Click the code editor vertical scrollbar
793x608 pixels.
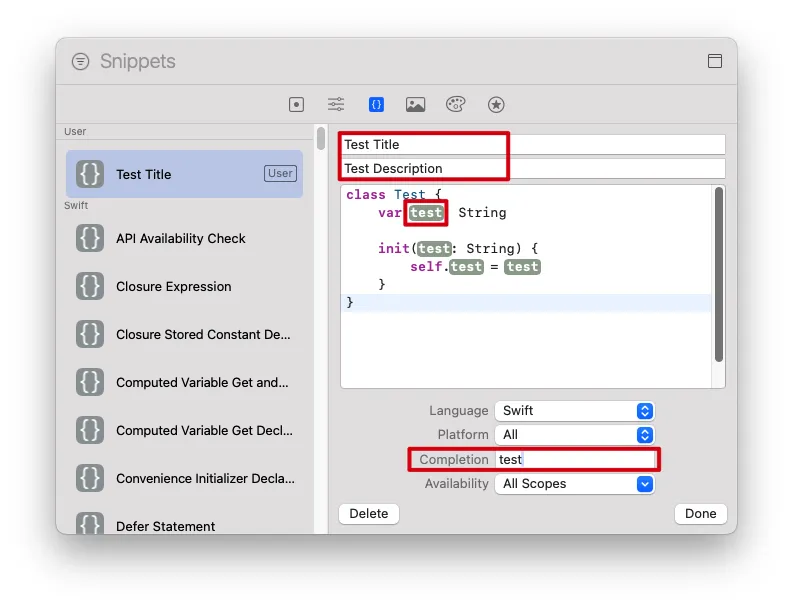(719, 275)
